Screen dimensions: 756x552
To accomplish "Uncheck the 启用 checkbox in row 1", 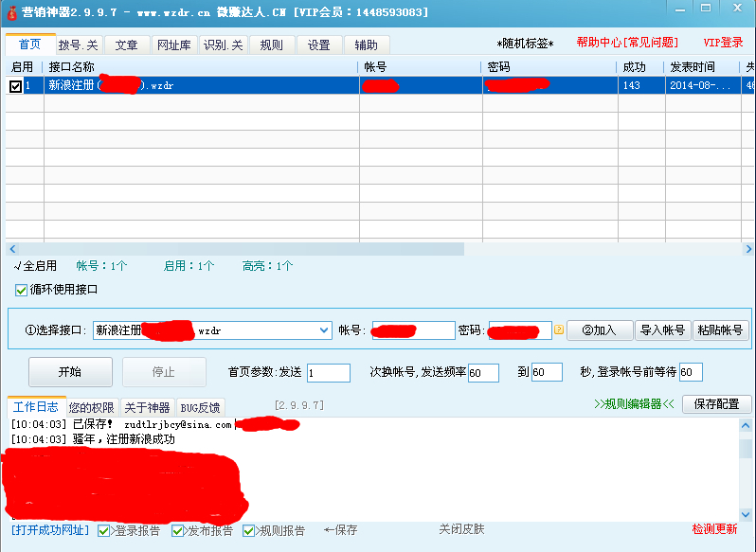I will pos(15,86).
